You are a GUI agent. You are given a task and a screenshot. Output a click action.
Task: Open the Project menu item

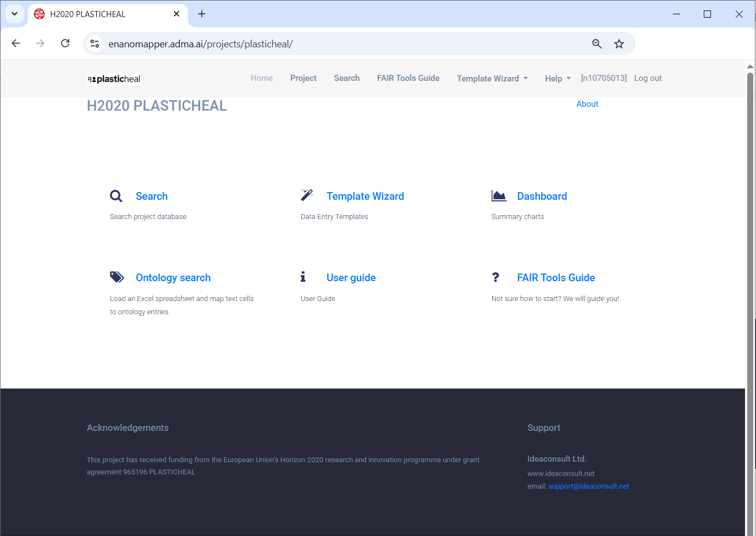click(x=303, y=78)
